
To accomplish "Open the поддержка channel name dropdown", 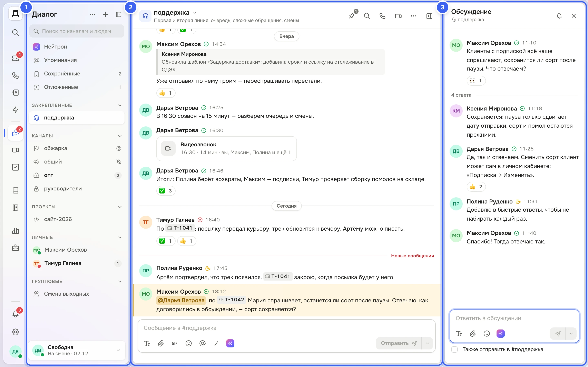I will pyautogui.click(x=195, y=13).
